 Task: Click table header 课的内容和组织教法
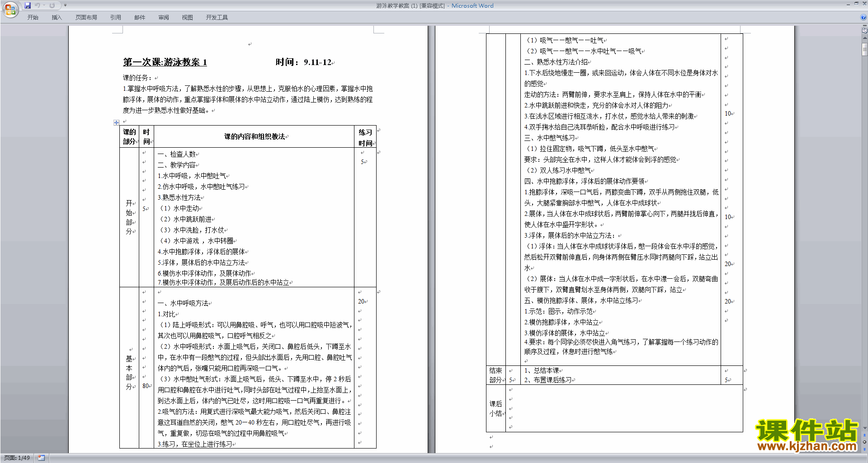point(255,136)
